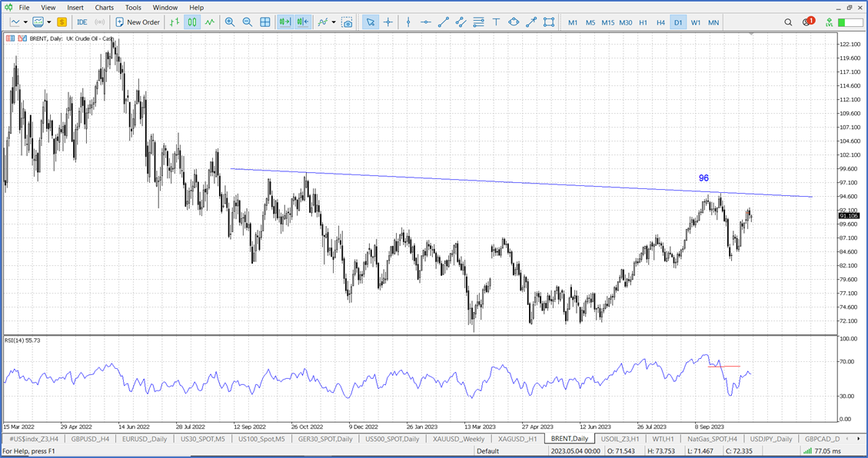Open the search magnifier icon
Image resolution: width=868 pixels, height=458 pixels.
[x=788, y=22]
